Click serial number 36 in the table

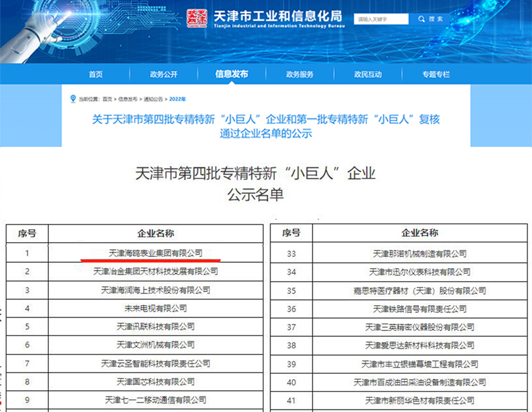[x=292, y=309]
